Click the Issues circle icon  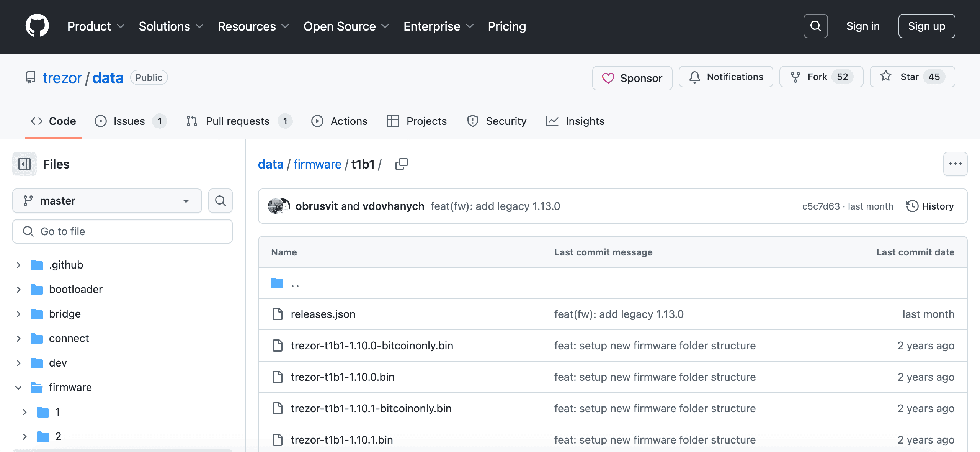(x=101, y=121)
